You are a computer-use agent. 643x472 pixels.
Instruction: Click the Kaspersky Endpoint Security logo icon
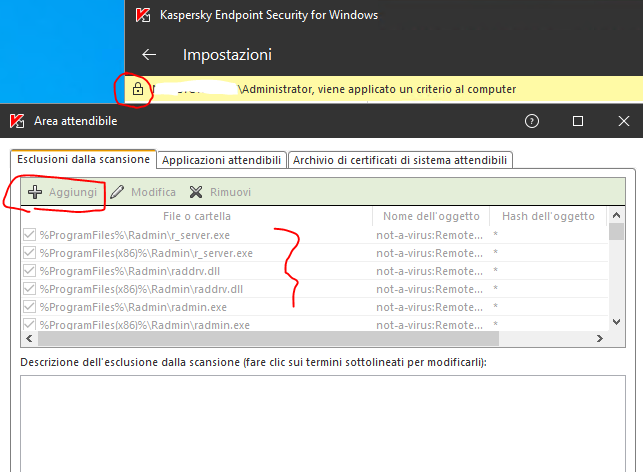pyautogui.click(x=143, y=15)
